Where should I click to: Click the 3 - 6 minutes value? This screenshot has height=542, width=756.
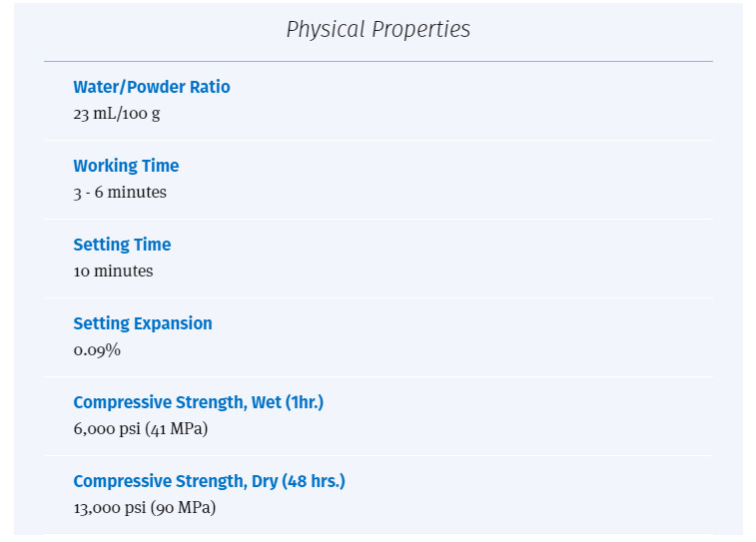tap(120, 193)
